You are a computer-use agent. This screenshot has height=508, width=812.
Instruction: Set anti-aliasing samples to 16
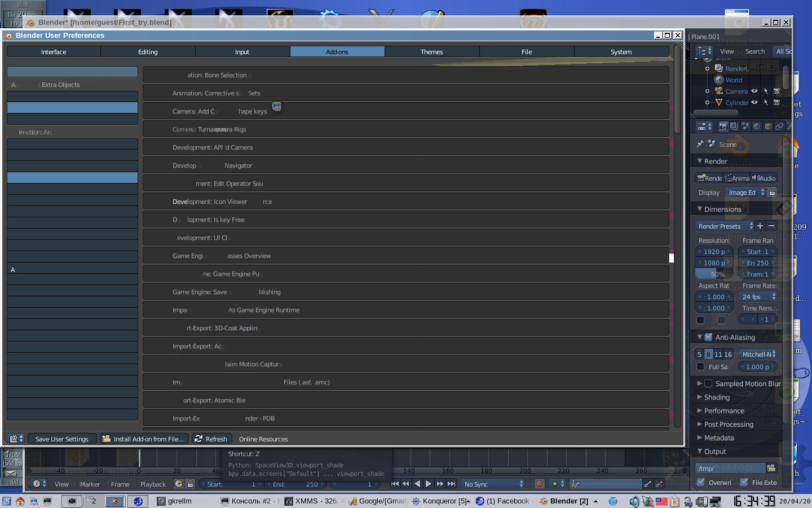click(728, 354)
